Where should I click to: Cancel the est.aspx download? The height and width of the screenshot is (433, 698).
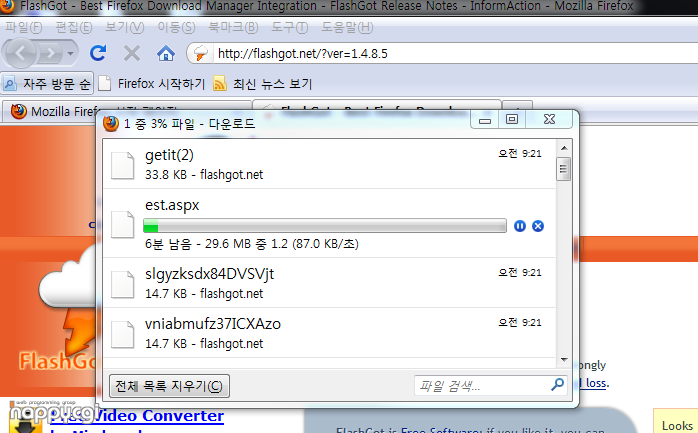pyautogui.click(x=538, y=226)
